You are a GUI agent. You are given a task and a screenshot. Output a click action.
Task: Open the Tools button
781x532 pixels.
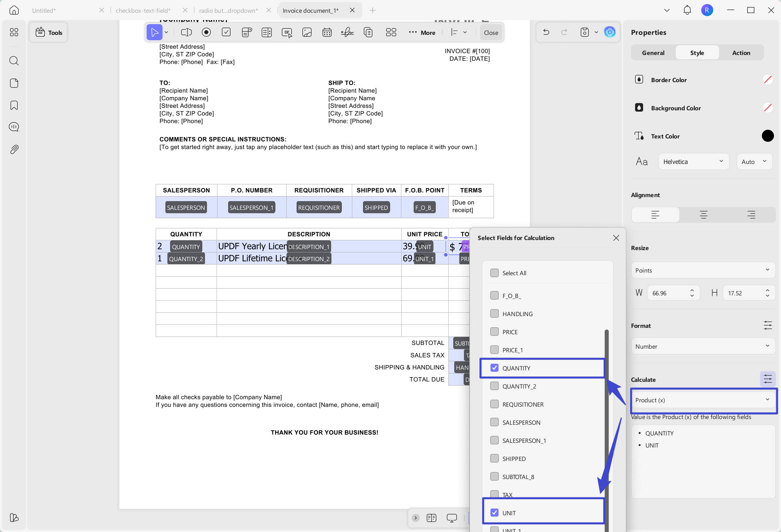pyautogui.click(x=48, y=33)
